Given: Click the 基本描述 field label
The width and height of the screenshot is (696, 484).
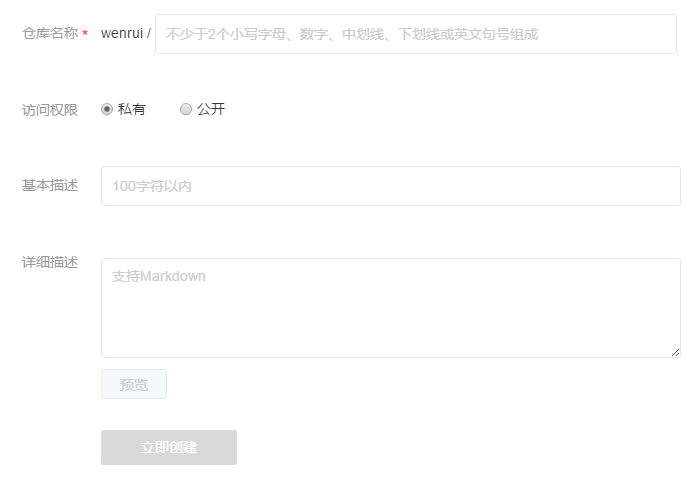Looking at the screenshot, I should click(x=50, y=186).
